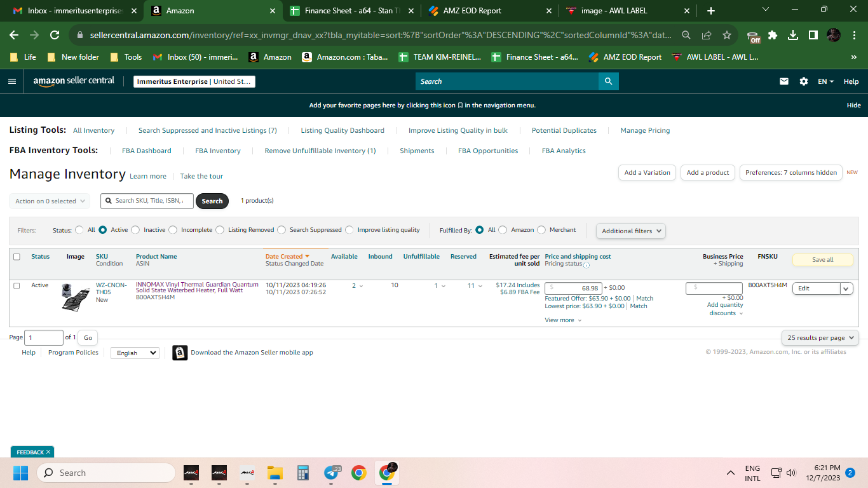868x488 pixels.
Task: Open the dropdown arrow beside Edit
Action: click(x=846, y=288)
